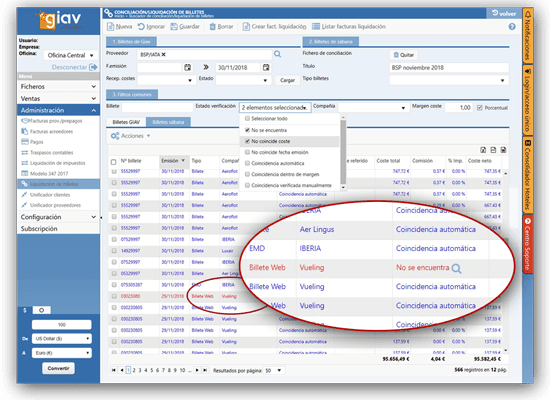
Task: Open the Estado verificación multiselect dropdown
Action: (x=275, y=108)
